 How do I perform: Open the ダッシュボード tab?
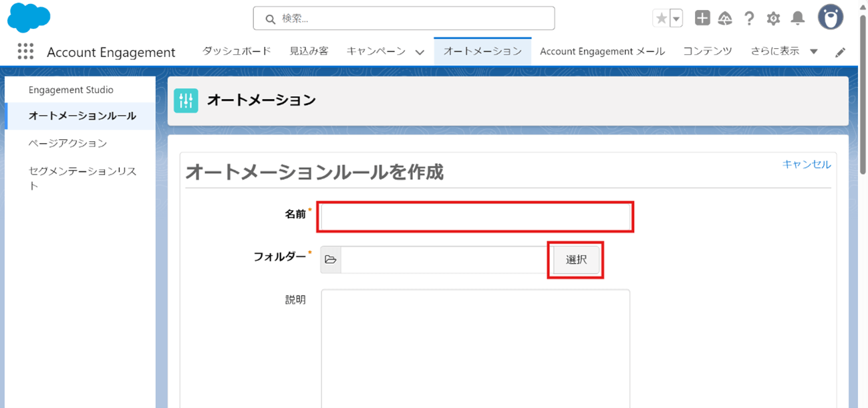237,52
